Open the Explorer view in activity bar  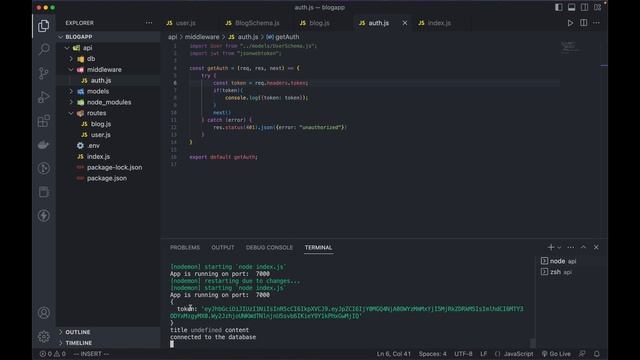(44, 26)
